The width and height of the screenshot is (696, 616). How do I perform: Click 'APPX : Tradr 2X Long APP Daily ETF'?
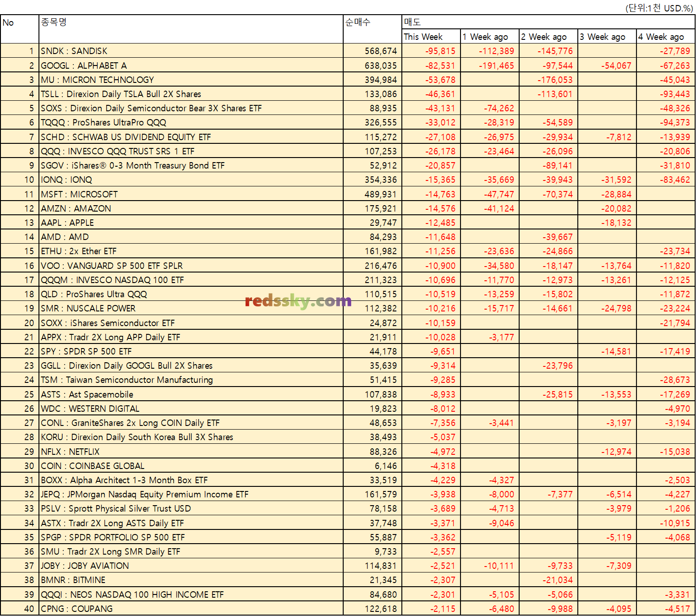point(191,337)
